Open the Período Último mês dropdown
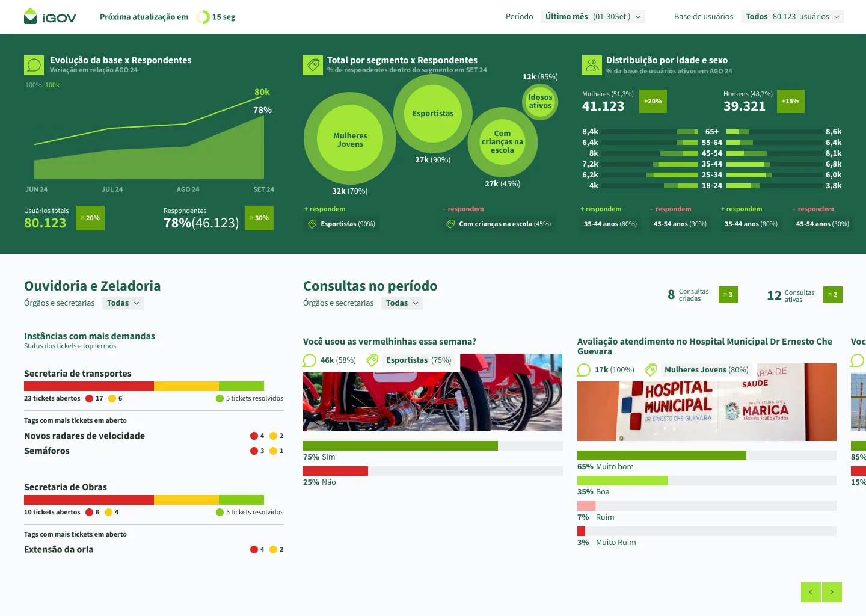 [593, 17]
